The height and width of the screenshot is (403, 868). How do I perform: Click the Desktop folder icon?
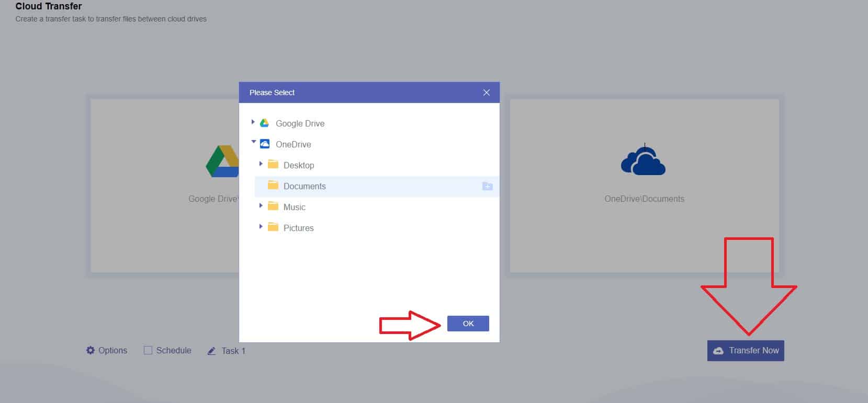point(273,165)
